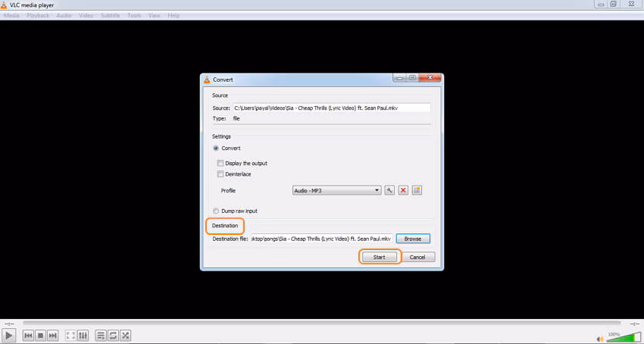The height and width of the screenshot is (344, 644).
Task: Enable Display the output checkbox
Action: (220, 163)
